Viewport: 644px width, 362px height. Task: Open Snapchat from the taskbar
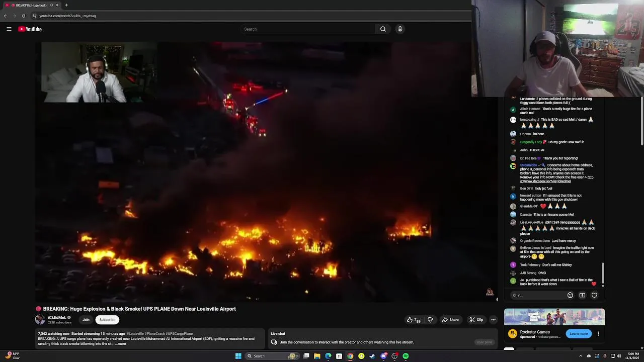tap(361, 356)
